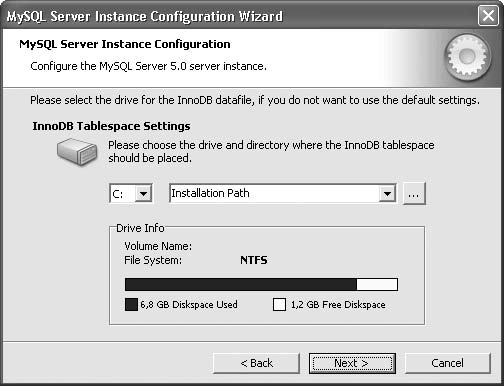The width and height of the screenshot is (504, 386).
Task: Click the hard drive icon
Action: coord(77,152)
